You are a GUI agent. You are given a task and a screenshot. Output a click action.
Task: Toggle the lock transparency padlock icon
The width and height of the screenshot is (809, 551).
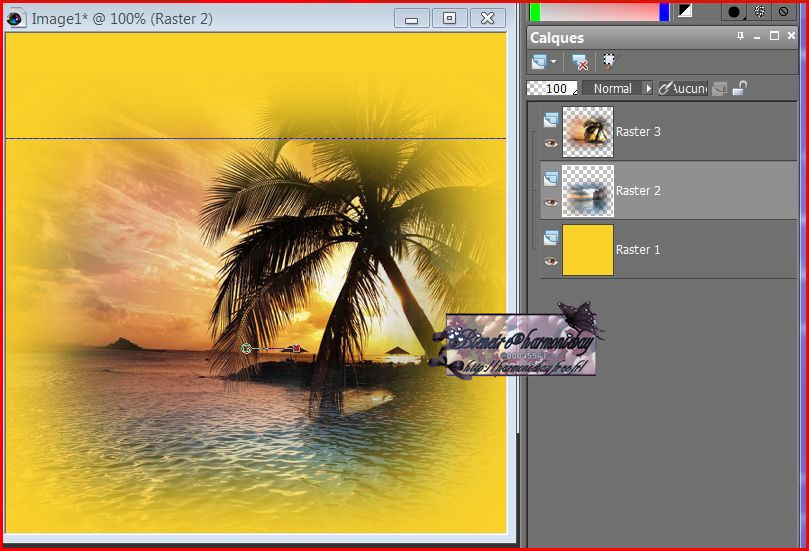[x=740, y=88]
